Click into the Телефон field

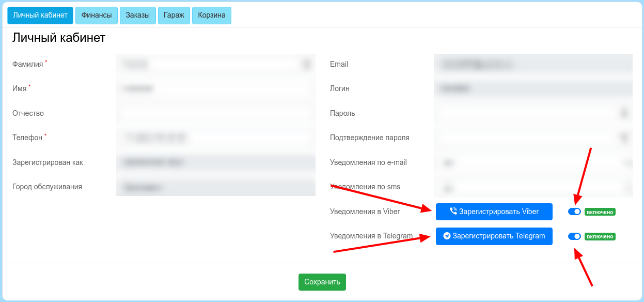[x=216, y=138]
